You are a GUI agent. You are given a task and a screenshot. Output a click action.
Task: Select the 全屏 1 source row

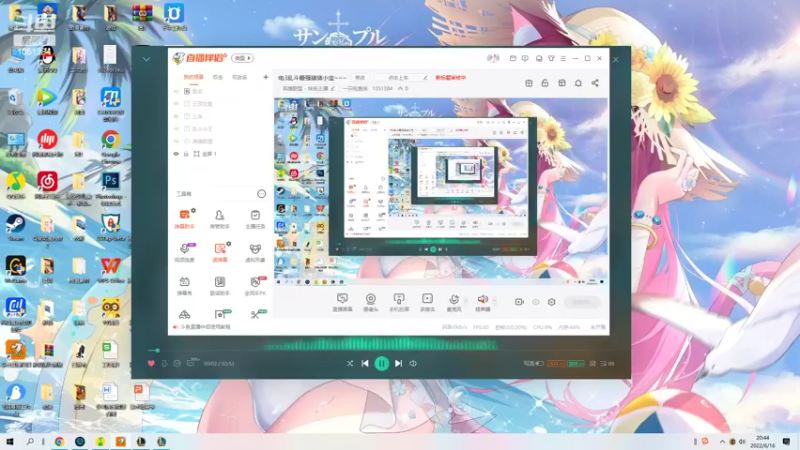[x=221, y=154]
